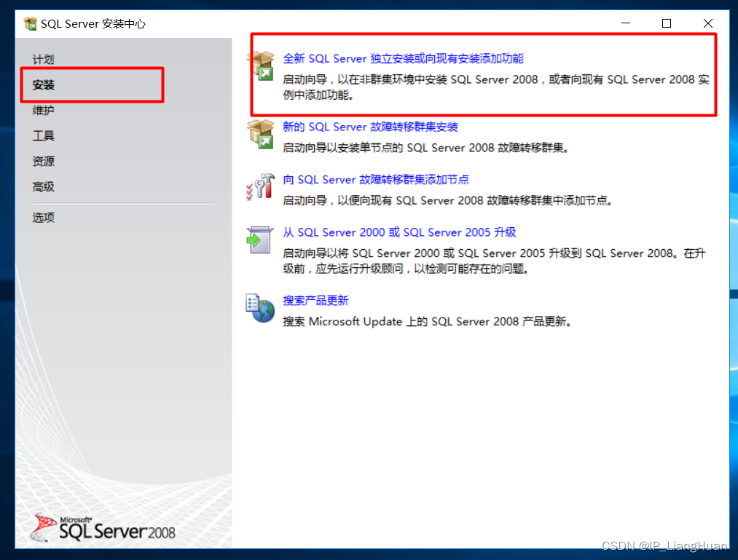
Task: Click the SQL Server 2008 logo
Action: (103, 528)
